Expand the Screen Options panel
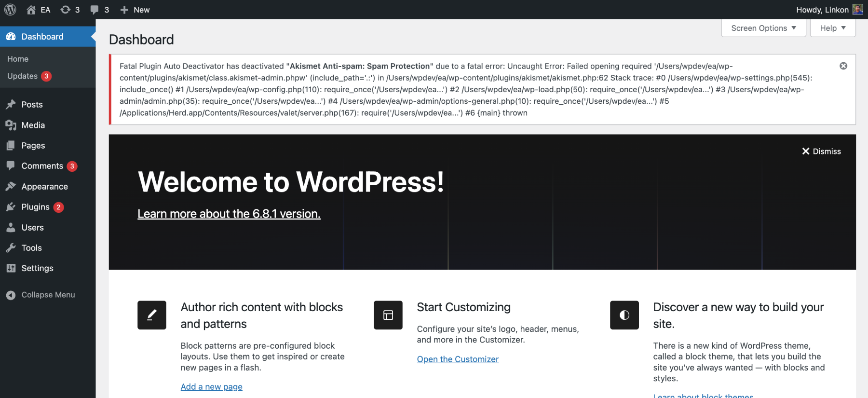The height and width of the screenshot is (398, 868). pos(764,28)
